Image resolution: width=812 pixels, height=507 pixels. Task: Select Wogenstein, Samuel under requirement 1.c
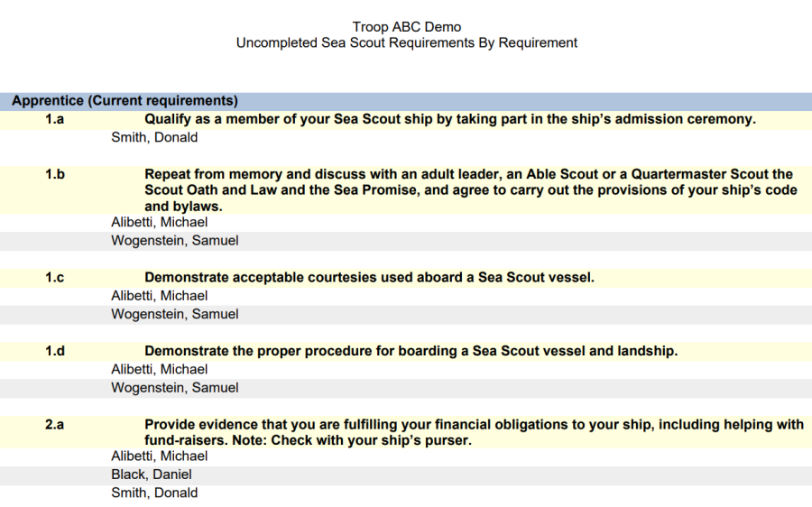pos(174,314)
